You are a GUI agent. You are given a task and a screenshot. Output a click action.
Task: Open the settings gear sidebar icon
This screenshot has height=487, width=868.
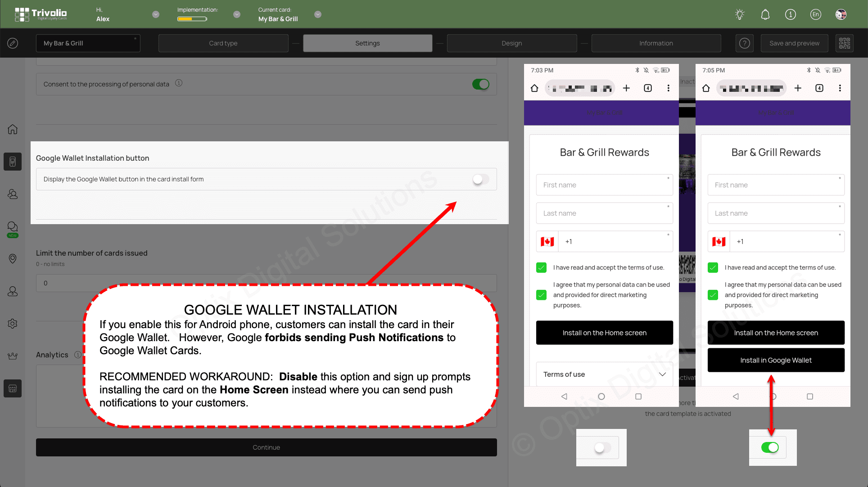(x=13, y=324)
